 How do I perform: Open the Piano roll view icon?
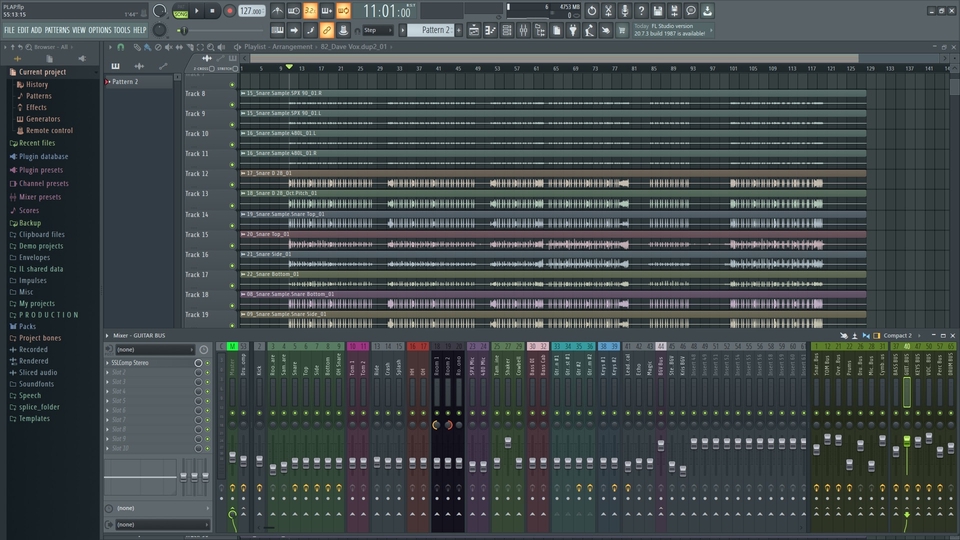pyautogui.click(x=490, y=30)
